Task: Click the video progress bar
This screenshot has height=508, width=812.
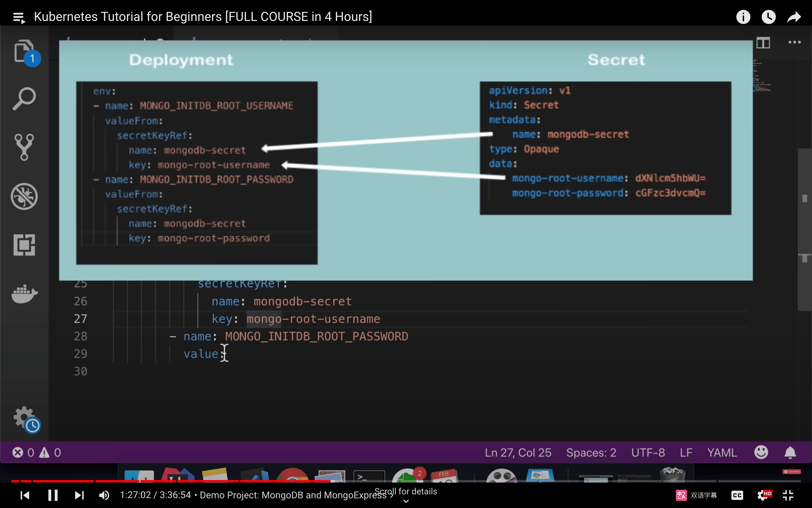Action: tap(406, 481)
